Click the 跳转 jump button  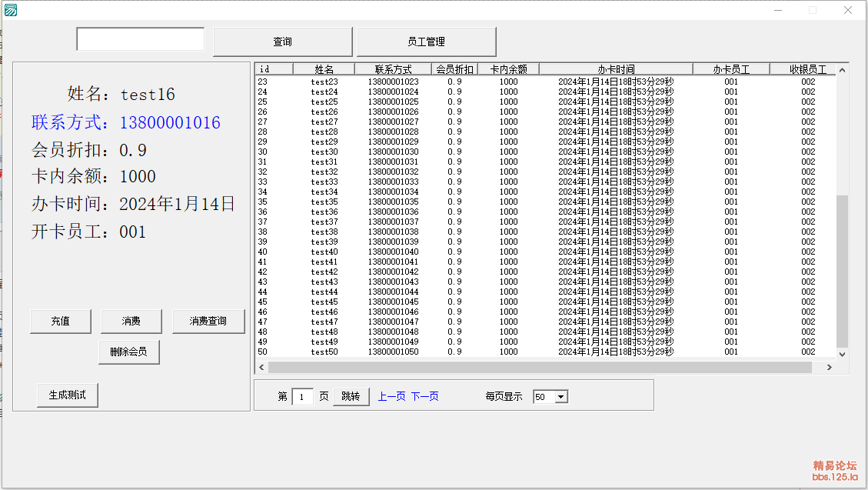click(x=351, y=396)
